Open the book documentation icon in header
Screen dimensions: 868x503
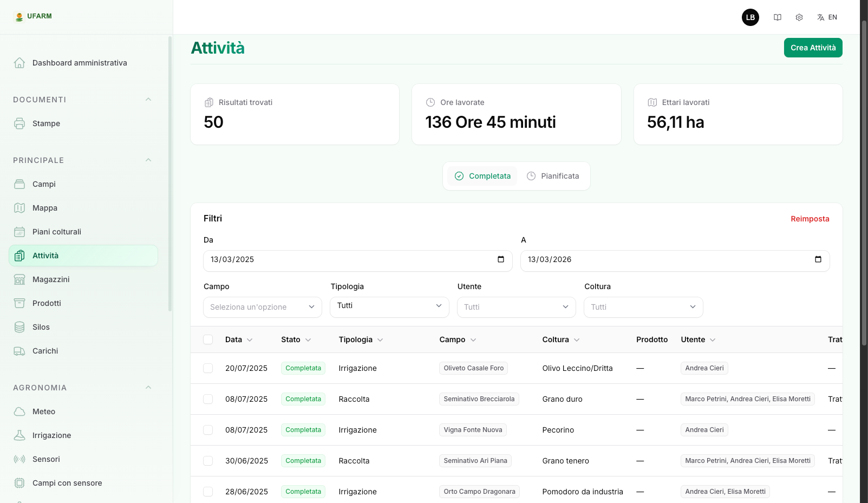click(x=778, y=17)
